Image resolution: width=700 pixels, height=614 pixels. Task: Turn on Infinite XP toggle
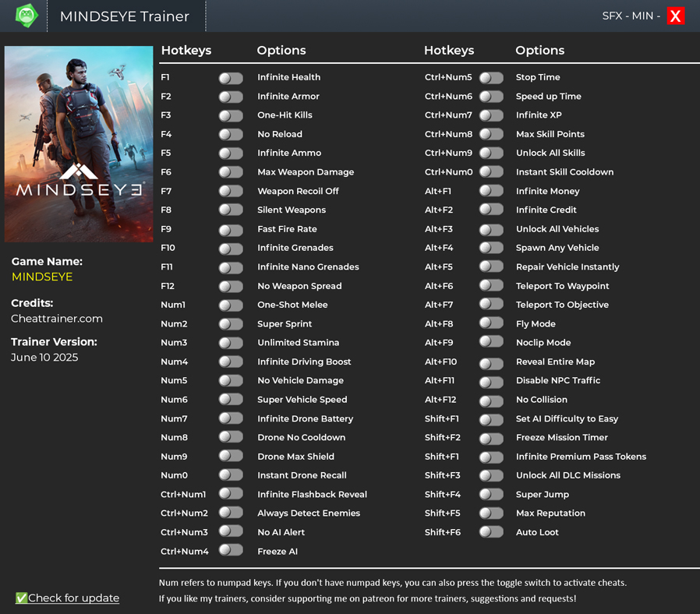tap(492, 115)
